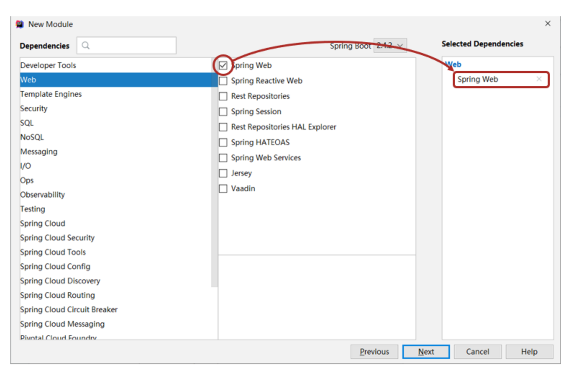Uncheck the Spring Web checkbox
This screenshot has width=588, height=372.
click(223, 66)
